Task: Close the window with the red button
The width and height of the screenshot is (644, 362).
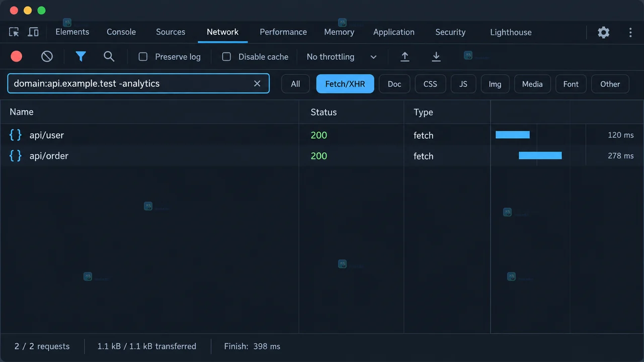Action: click(14, 11)
